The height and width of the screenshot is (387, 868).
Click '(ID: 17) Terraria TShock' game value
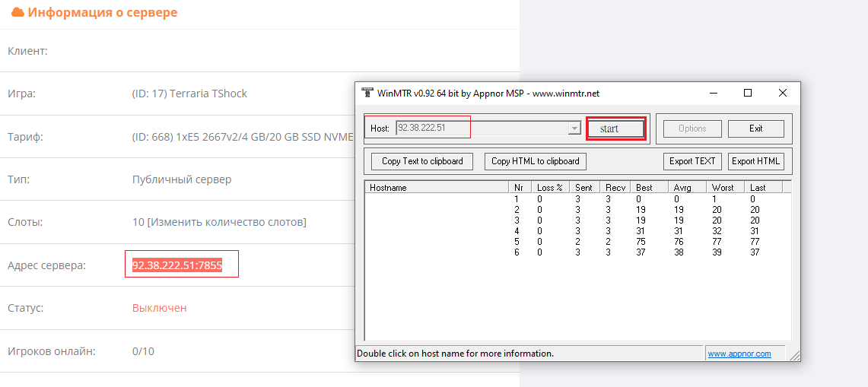tap(190, 94)
